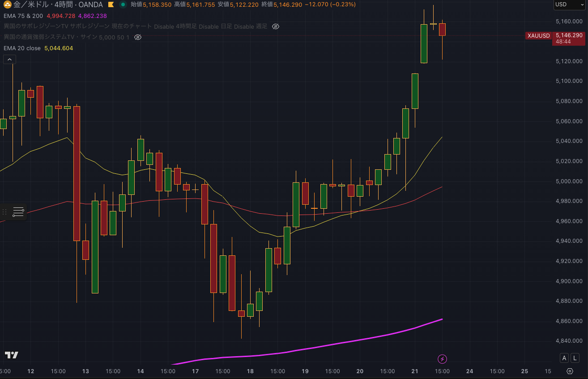This screenshot has height=379, width=588.
Task: Toggle log scale with the L button
Action: 575,358
